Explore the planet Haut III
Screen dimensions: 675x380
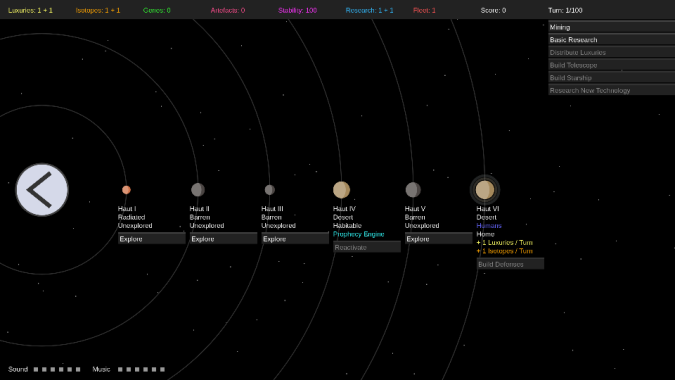click(295, 238)
